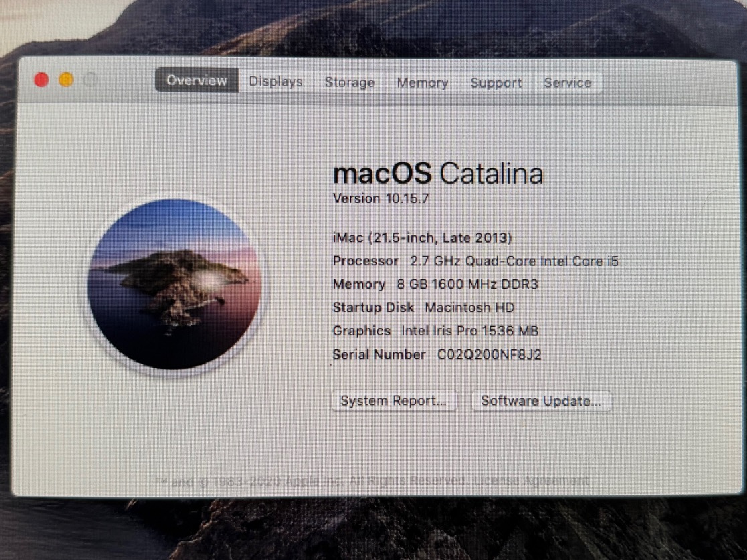This screenshot has height=560, width=747.
Task: Open the Service tab
Action: coord(567,83)
